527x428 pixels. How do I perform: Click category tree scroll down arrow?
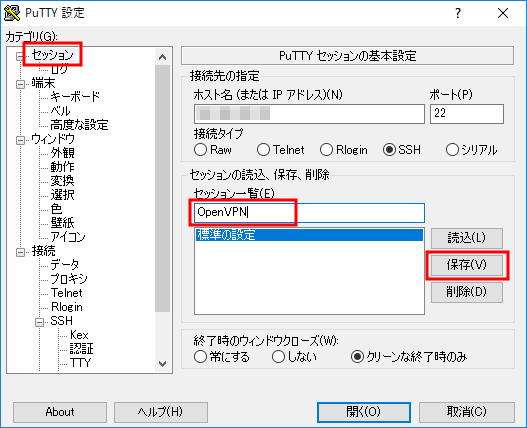click(x=163, y=363)
